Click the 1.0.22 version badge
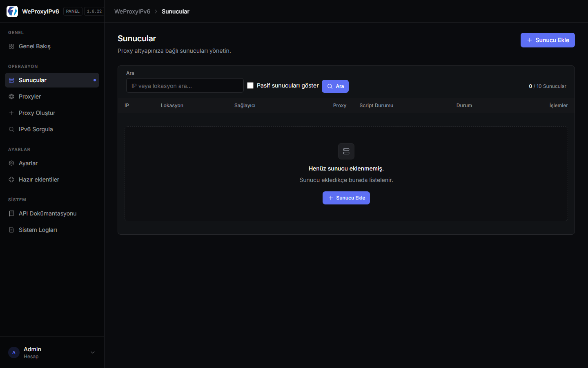 (94, 11)
